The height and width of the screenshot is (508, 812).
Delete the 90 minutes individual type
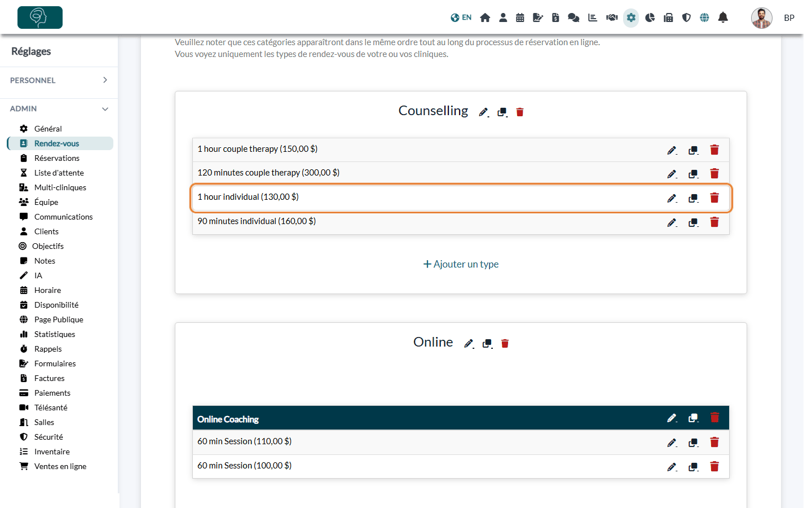[x=714, y=222]
